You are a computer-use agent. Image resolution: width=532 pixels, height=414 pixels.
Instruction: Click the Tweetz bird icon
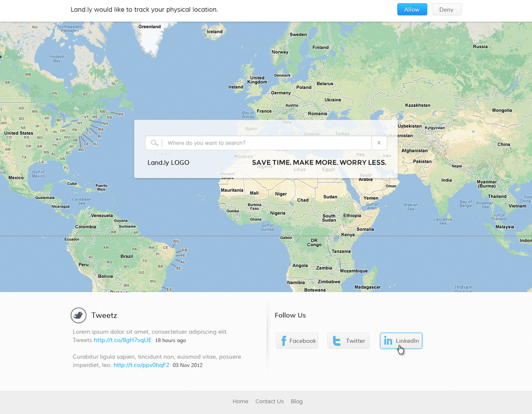coord(78,315)
